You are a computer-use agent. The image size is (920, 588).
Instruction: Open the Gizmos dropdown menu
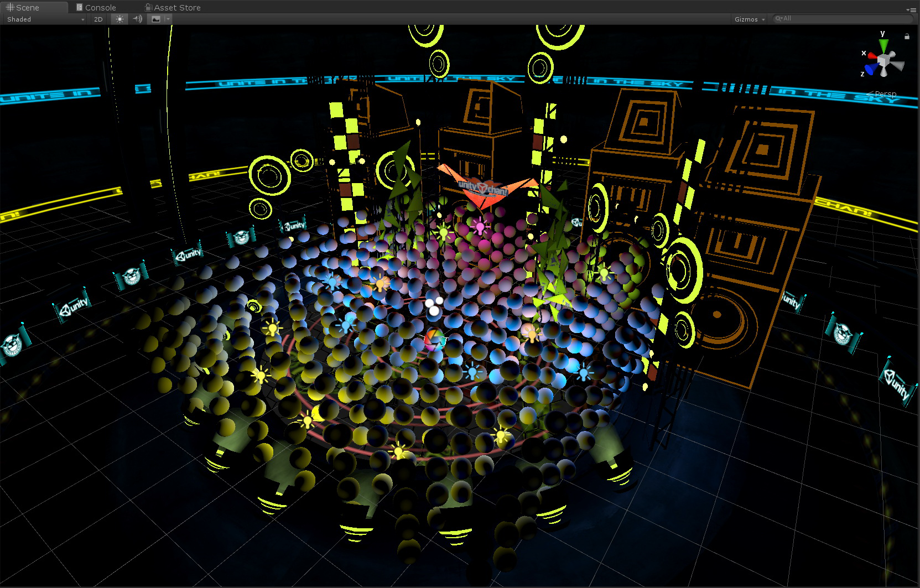749,19
